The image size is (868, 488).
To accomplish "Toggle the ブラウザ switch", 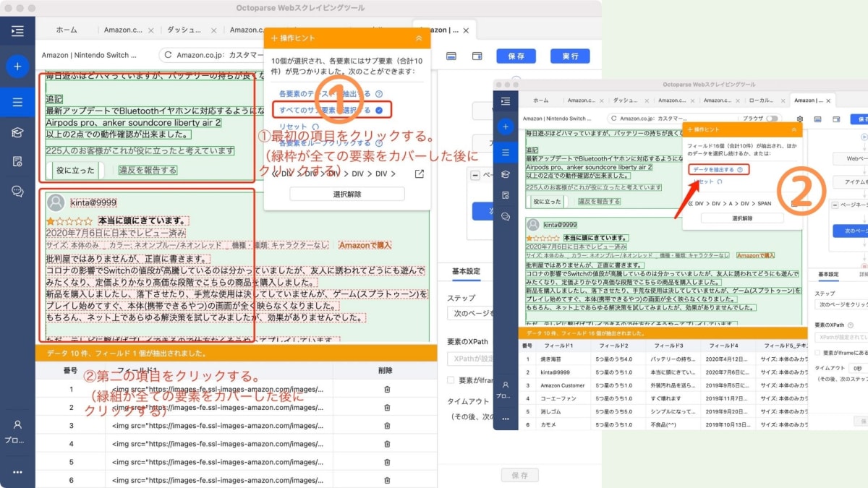I will (x=773, y=119).
